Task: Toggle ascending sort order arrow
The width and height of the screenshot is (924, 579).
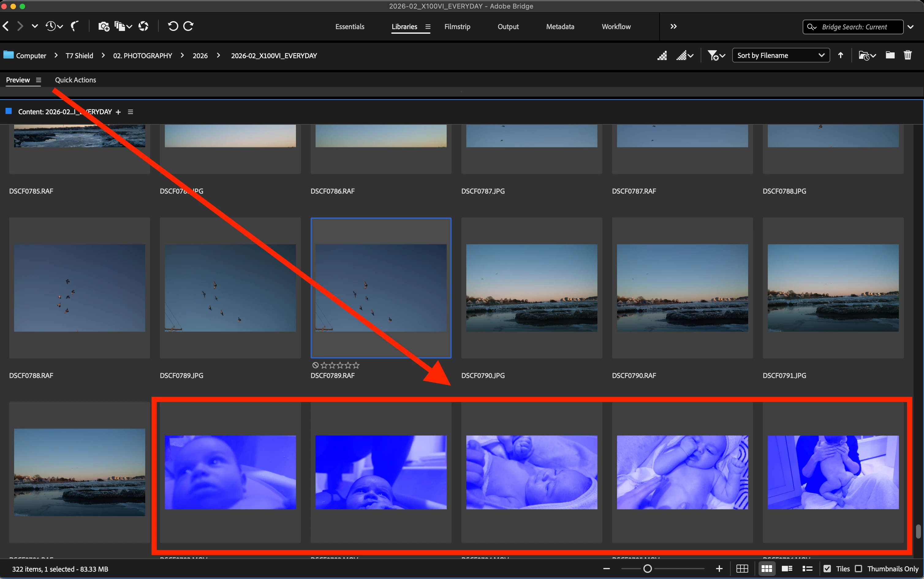Action: 841,55
